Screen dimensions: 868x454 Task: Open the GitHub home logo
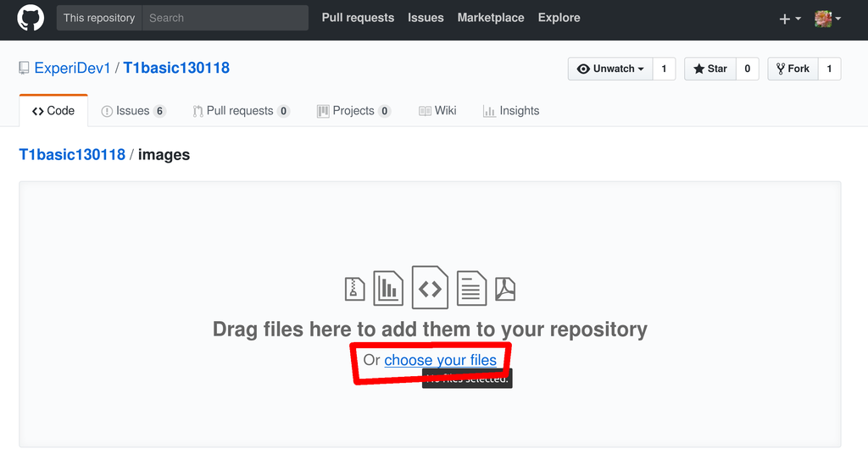pyautogui.click(x=31, y=18)
